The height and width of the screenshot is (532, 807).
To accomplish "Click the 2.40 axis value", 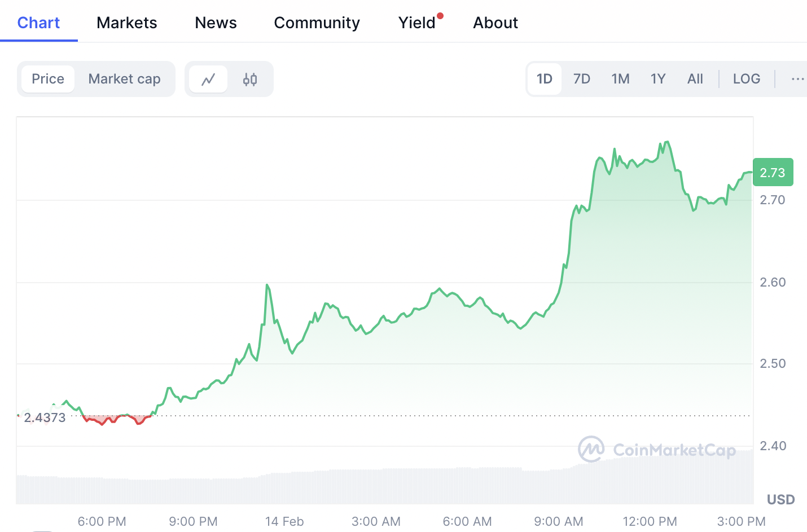I will point(773,446).
